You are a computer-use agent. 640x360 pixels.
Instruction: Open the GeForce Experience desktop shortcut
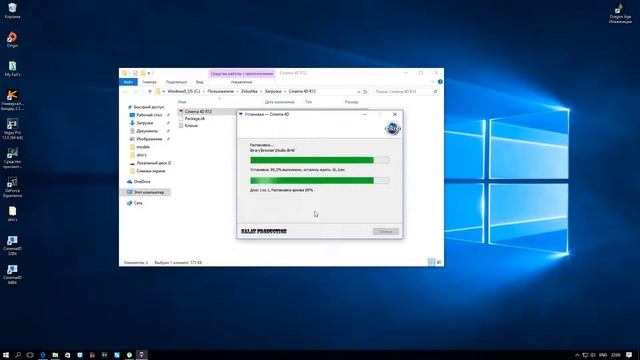[12, 187]
